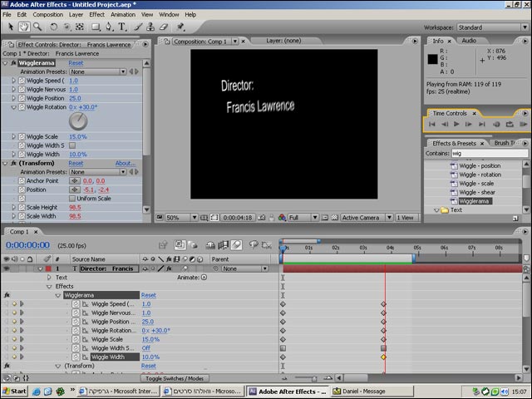Screen dimensions: 532x399
Task: Open the Composition menu
Action: coord(47,14)
